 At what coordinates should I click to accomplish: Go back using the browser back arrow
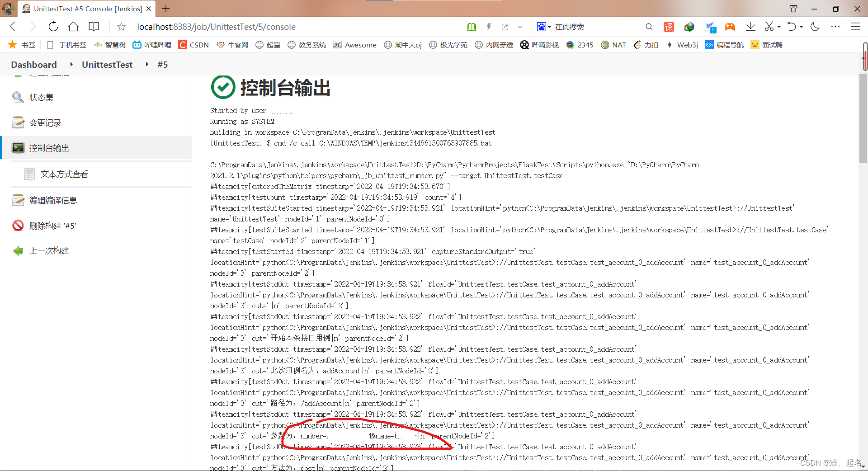point(13,27)
